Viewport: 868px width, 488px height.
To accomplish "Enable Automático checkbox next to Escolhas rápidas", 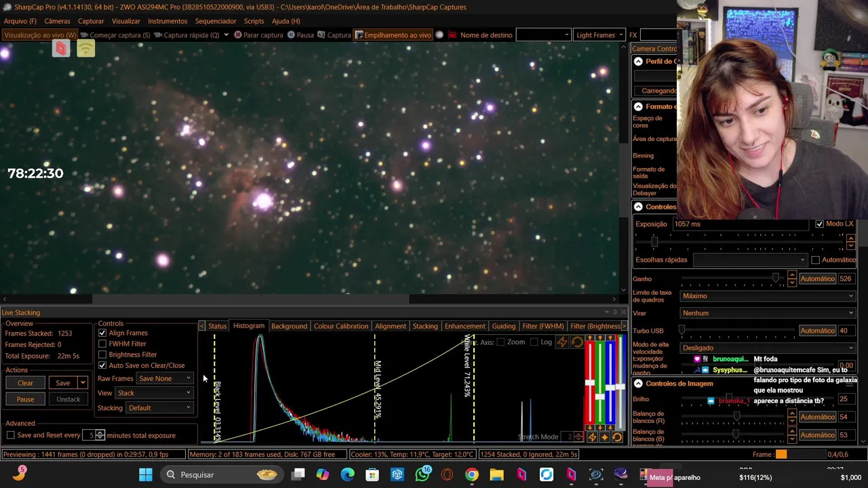I will point(815,260).
